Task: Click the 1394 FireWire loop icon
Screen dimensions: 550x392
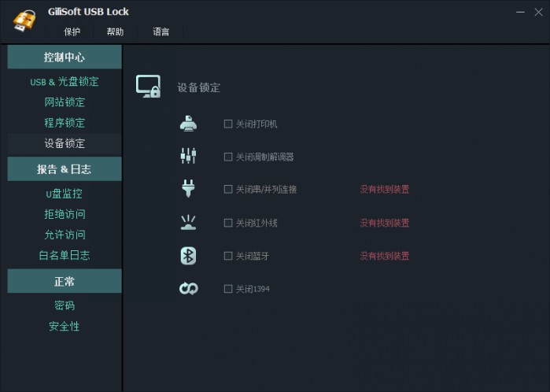Action: pyautogui.click(x=189, y=288)
